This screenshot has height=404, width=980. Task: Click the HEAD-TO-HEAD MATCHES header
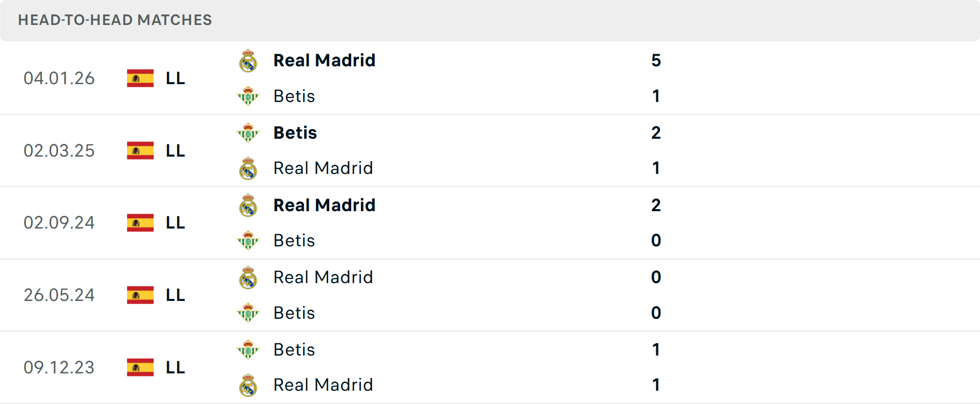point(115,20)
